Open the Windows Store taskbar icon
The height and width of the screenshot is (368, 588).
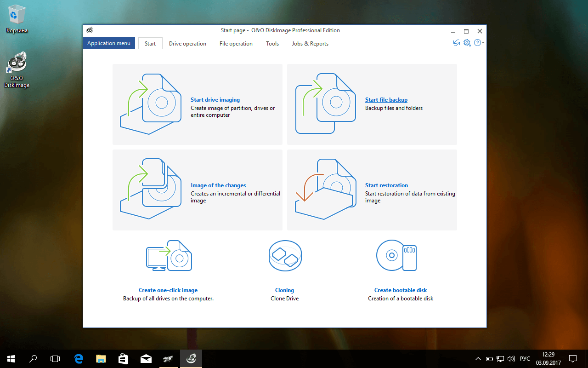pyautogui.click(x=124, y=358)
